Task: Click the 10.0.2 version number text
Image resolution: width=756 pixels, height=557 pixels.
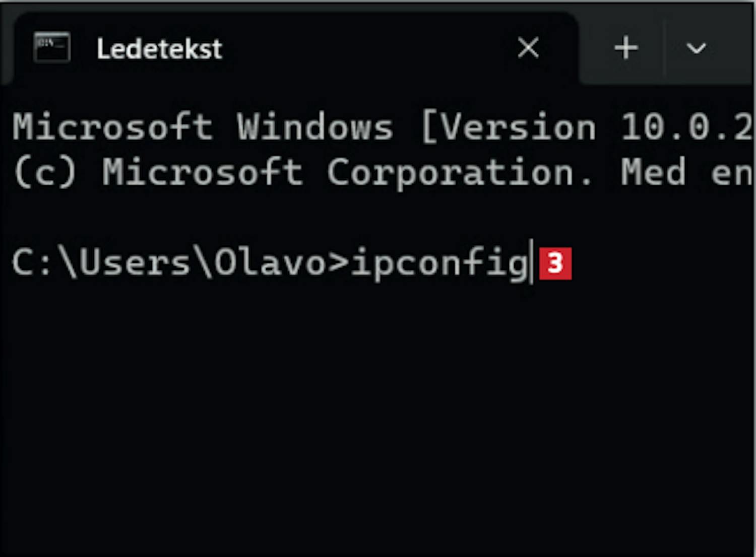Action: (x=687, y=126)
